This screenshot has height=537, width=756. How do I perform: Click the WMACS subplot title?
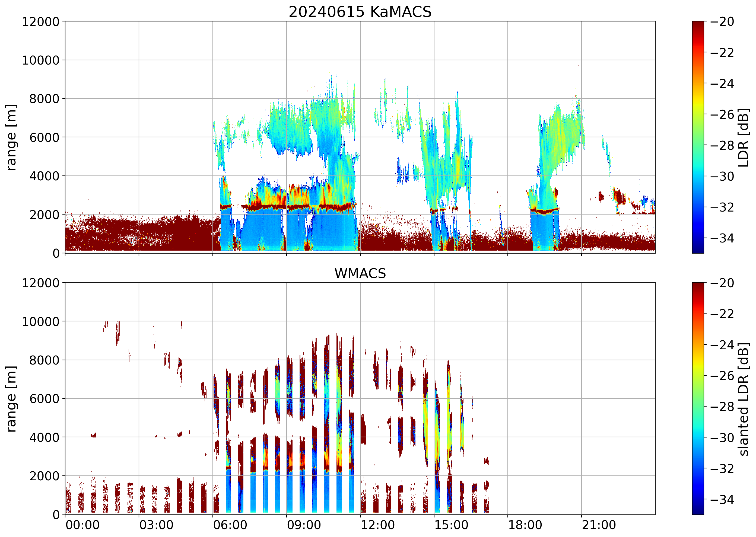pos(360,273)
